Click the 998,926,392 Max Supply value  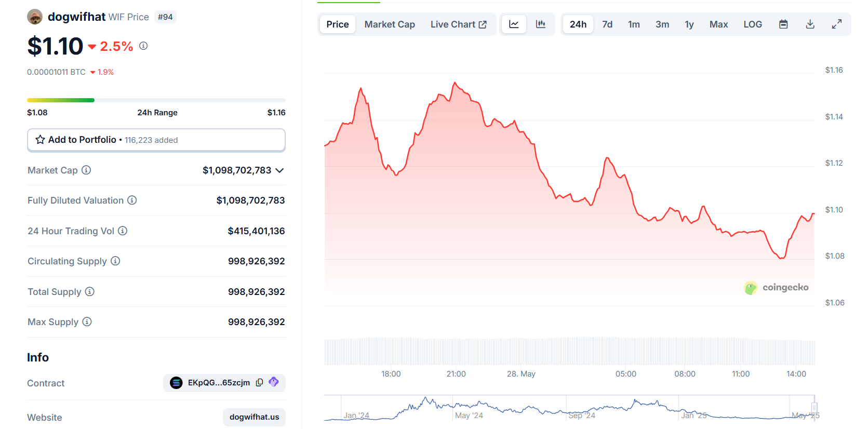(257, 322)
